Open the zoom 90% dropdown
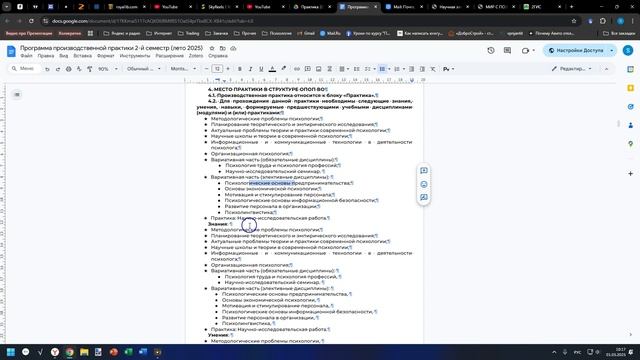Image resolution: width=640 pixels, height=360 pixels. click(108, 69)
